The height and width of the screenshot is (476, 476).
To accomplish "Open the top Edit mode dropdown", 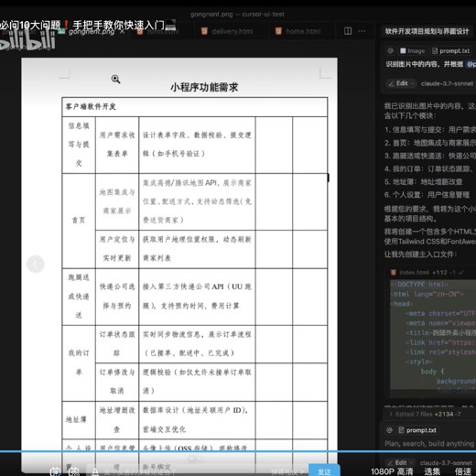I will pyautogui.click(x=402, y=83).
